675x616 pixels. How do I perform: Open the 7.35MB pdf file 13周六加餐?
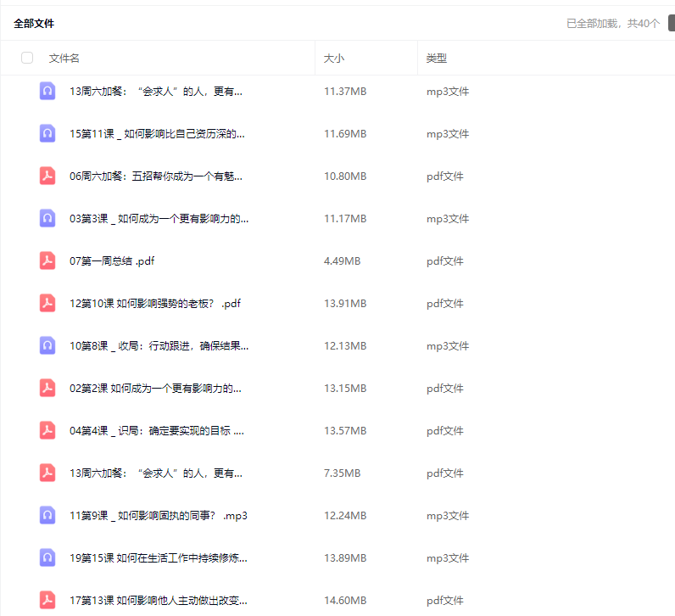point(156,473)
